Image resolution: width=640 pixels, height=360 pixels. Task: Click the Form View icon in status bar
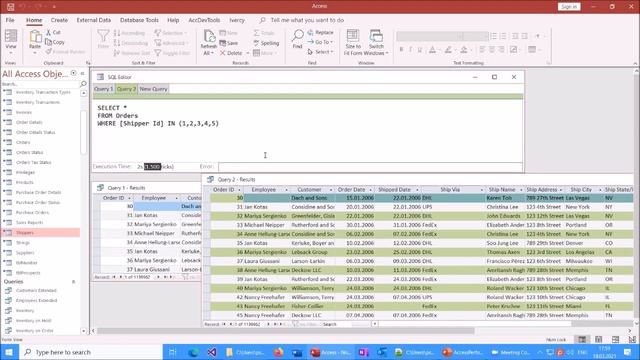pos(582,340)
